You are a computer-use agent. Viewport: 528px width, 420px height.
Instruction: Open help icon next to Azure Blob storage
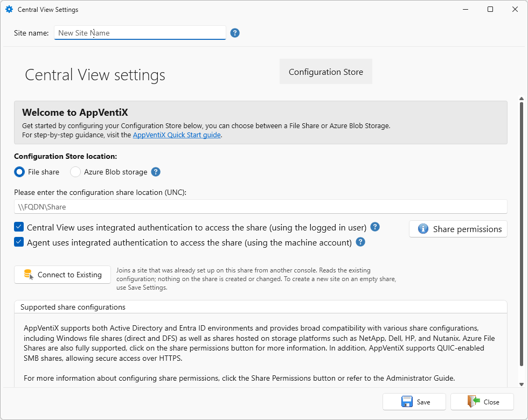pyautogui.click(x=156, y=172)
